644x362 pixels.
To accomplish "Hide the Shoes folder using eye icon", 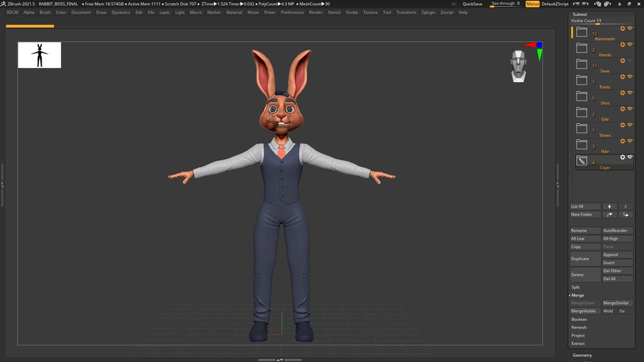I will click(630, 125).
